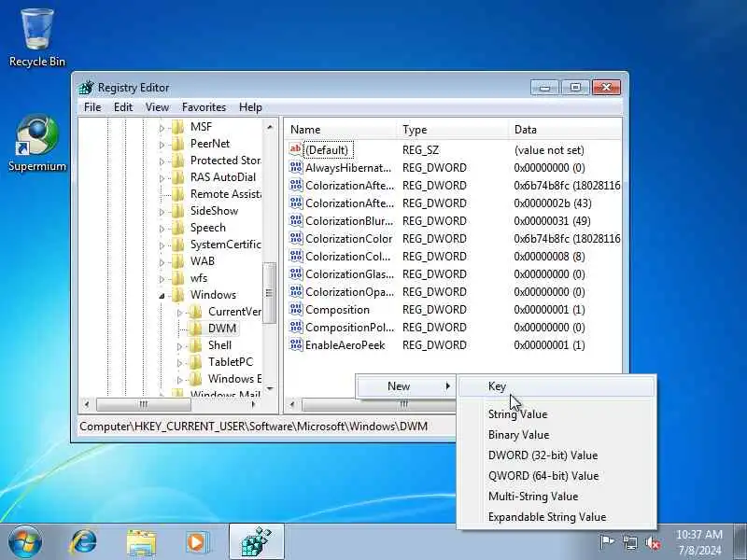Click the muted volume tray icon
The height and width of the screenshot is (560, 747).
(x=653, y=542)
